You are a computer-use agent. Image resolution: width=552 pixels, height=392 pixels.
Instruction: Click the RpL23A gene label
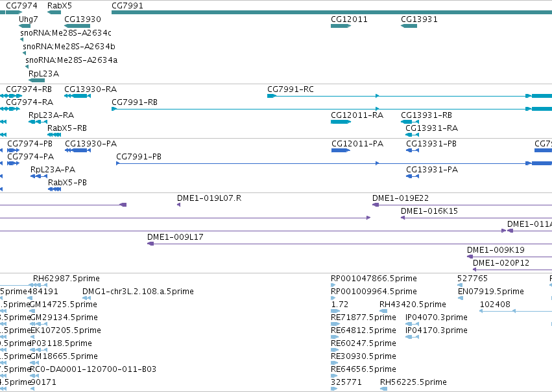click(x=43, y=74)
